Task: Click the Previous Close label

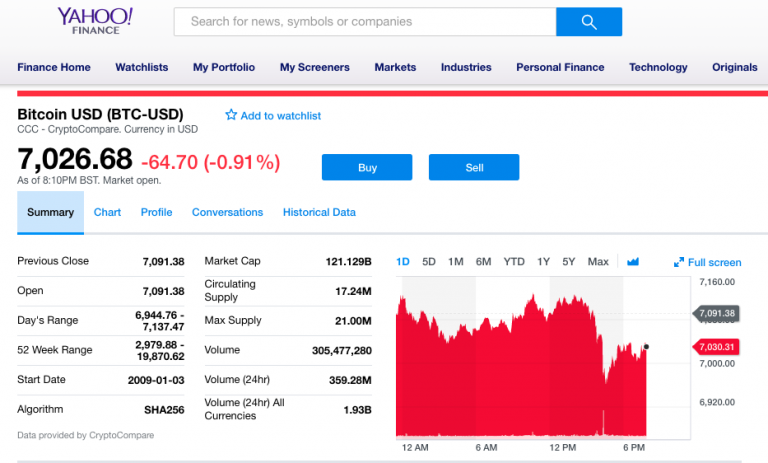Action: tap(53, 261)
